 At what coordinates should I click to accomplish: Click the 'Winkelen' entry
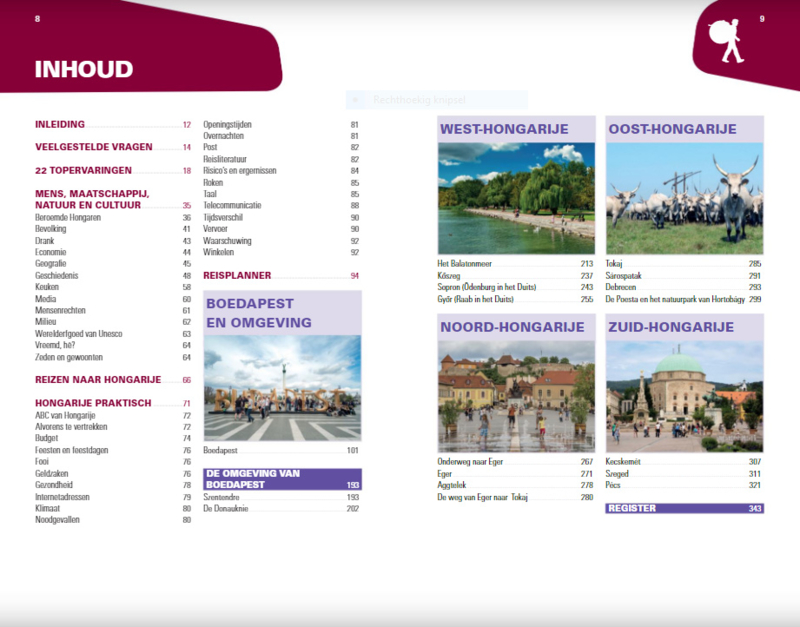(x=281, y=252)
